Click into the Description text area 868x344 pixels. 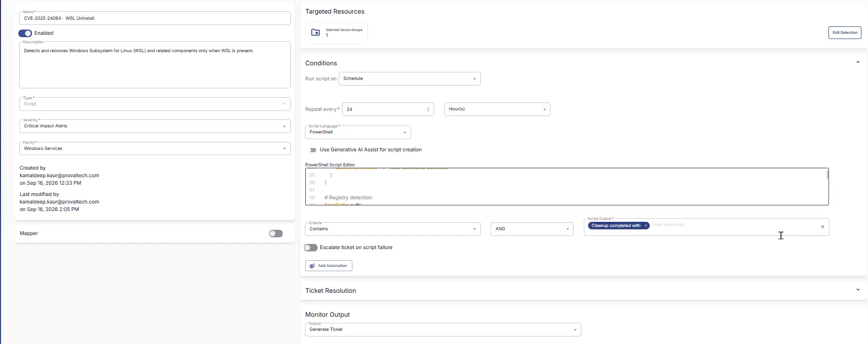[x=155, y=65]
